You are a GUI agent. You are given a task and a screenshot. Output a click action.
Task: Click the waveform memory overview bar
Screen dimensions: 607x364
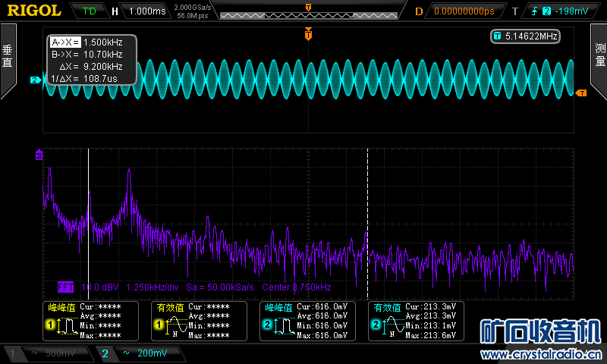[309, 15]
